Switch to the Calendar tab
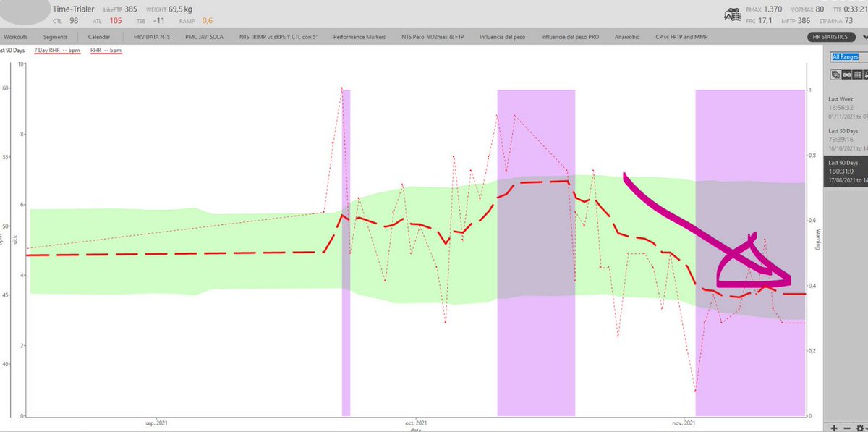 click(x=100, y=36)
